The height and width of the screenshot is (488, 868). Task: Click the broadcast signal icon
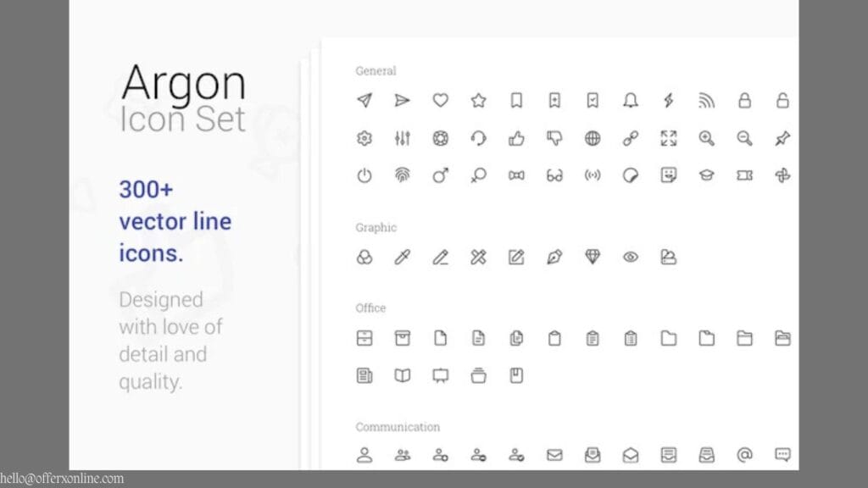[x=593, y=175]
